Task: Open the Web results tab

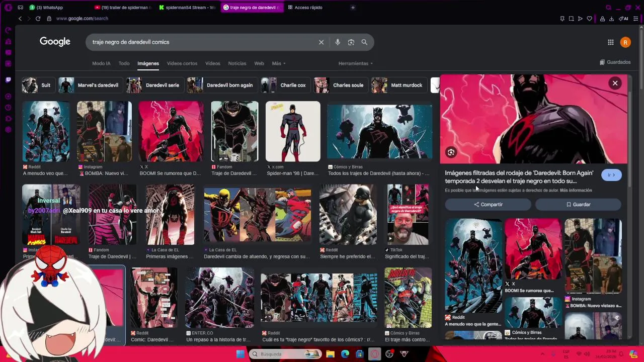Action: 259,63
